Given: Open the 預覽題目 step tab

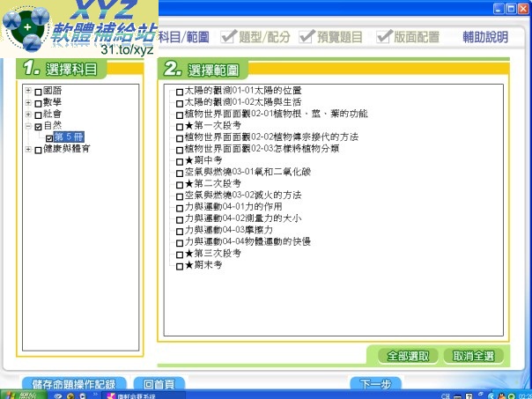Looking at the screenshot, I should click(331, 37).
